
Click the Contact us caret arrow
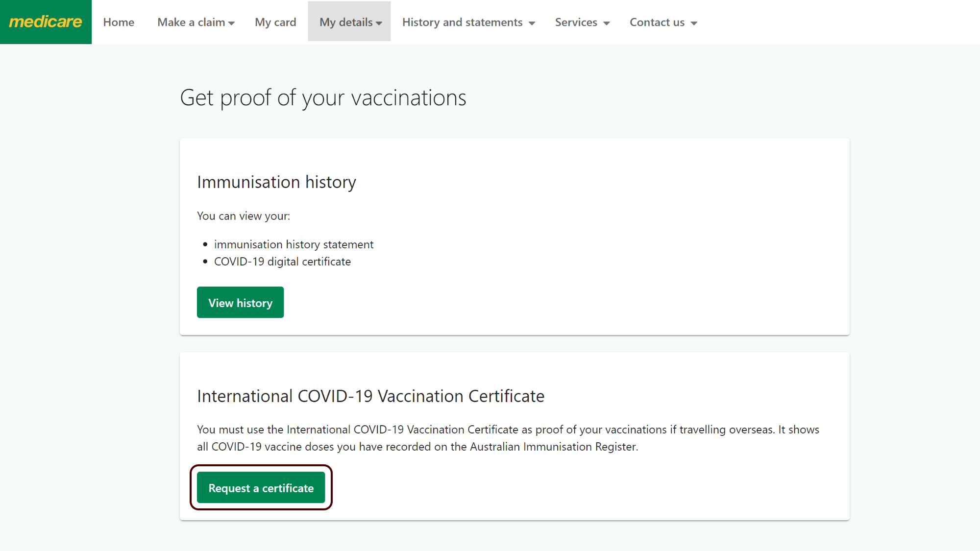(694, 23)
